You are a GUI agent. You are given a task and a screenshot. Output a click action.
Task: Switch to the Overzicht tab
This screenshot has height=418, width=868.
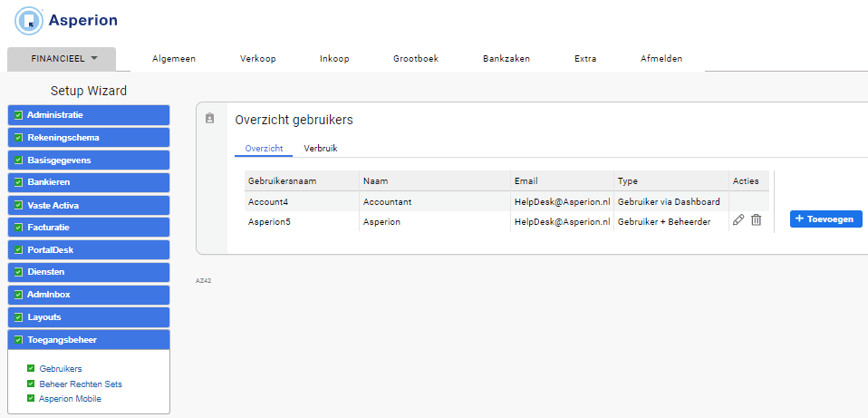(264, 149)
